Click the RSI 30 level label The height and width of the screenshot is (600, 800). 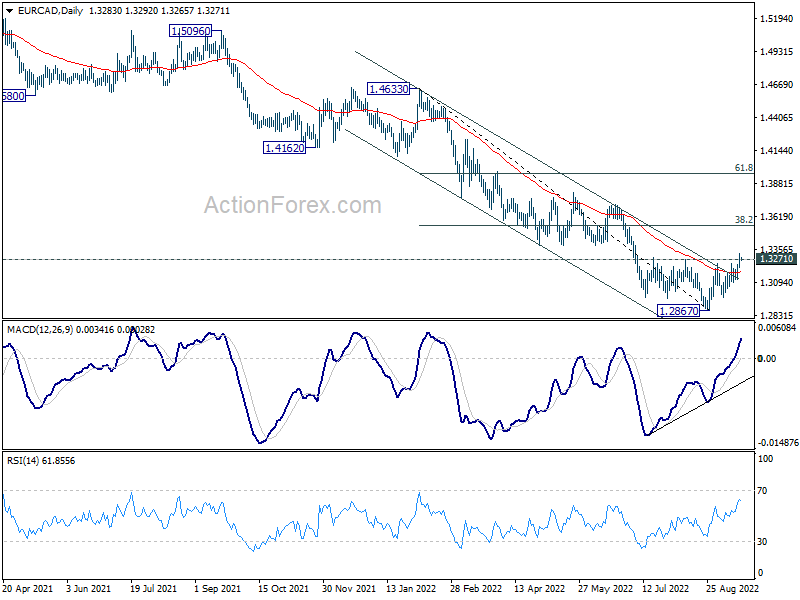tap(762, 542)
